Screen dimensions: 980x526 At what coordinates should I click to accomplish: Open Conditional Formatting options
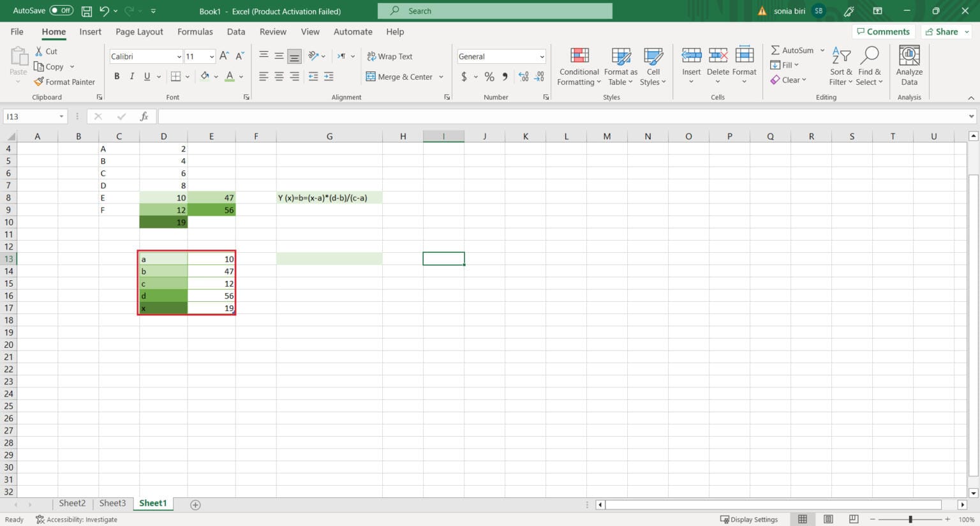(578, 66)
